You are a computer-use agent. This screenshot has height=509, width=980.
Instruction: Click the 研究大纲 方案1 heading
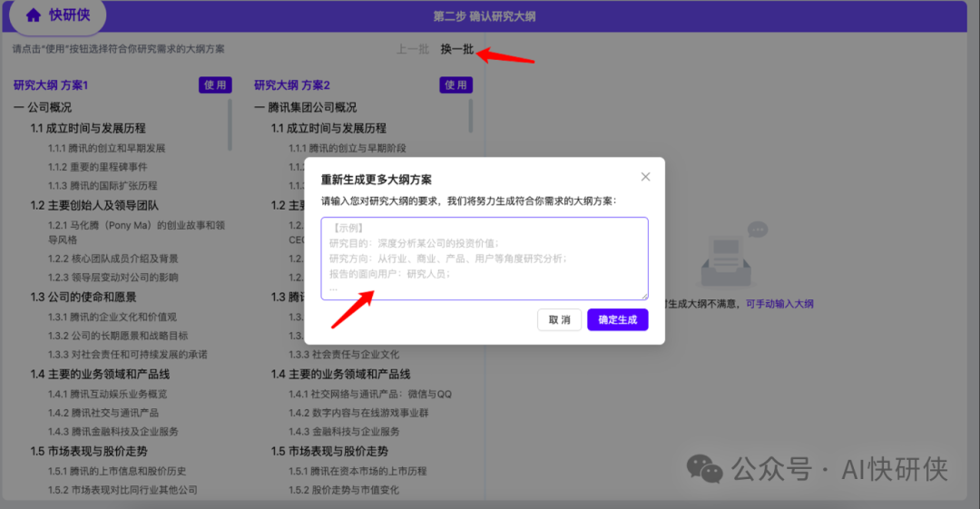pyautogui.click(x=51, y=85)
